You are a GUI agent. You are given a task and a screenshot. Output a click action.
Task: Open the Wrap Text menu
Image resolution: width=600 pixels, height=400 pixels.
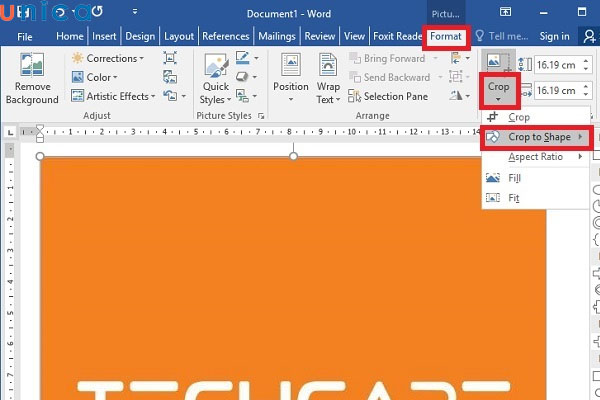(328, 78)
